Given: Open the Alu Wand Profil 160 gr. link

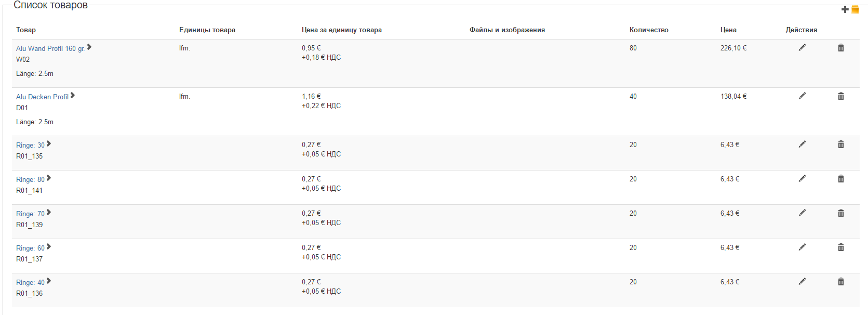Looking at the screenshot, I should [x=50, y=48].
